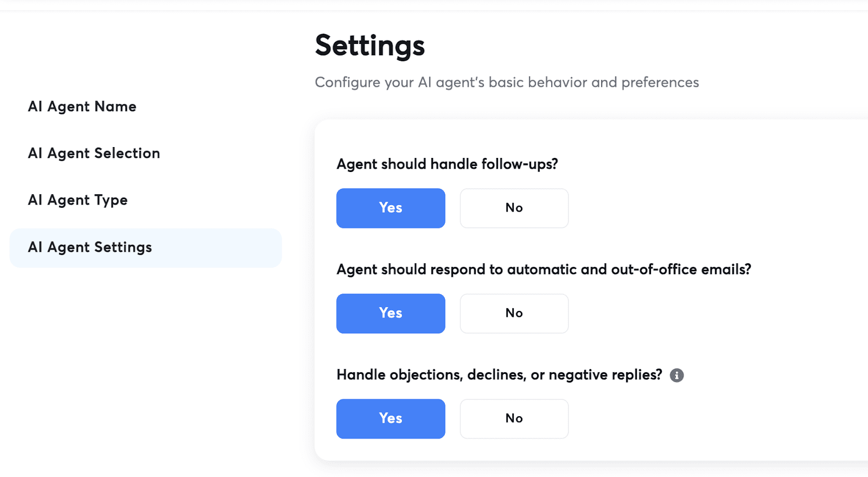Select the AI Agent Settings sidebar item
The image size is (868, 477).
[x=145, y=247]
